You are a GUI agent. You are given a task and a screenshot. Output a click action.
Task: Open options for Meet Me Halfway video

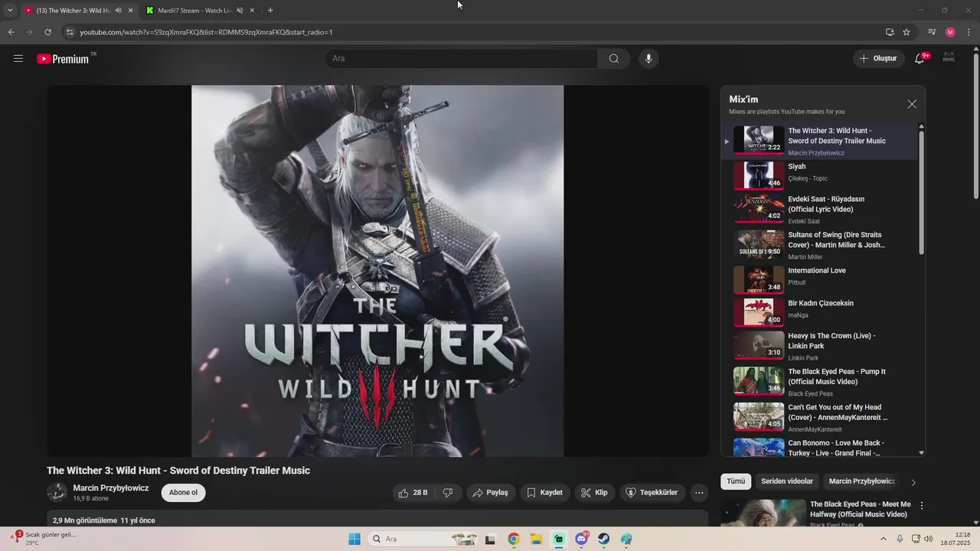click(x=922, y=506)
